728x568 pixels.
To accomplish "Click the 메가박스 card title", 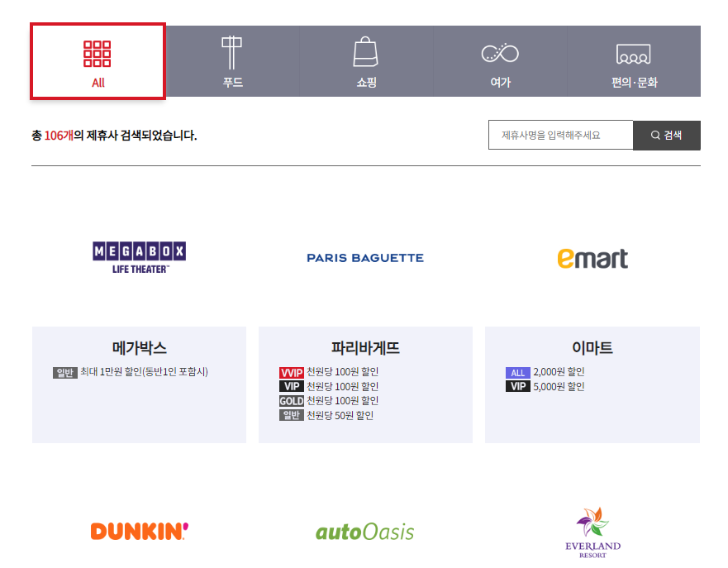I will tap(140, 347).
